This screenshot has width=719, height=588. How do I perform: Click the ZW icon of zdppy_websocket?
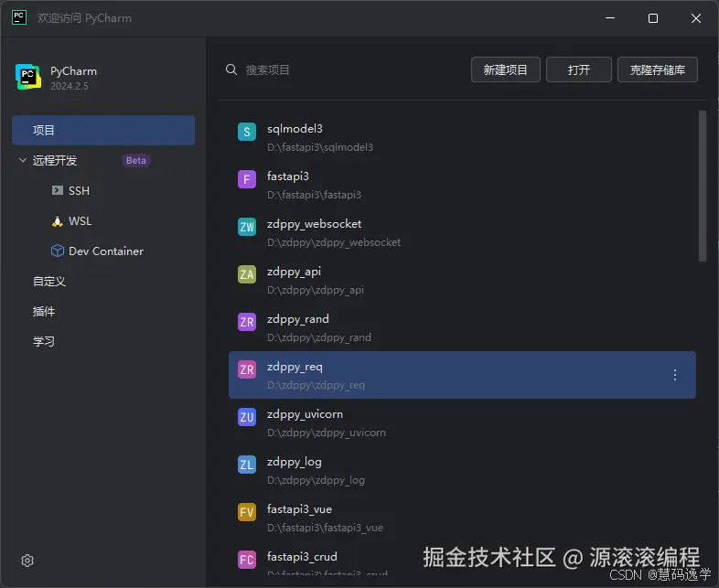point(247,227)
